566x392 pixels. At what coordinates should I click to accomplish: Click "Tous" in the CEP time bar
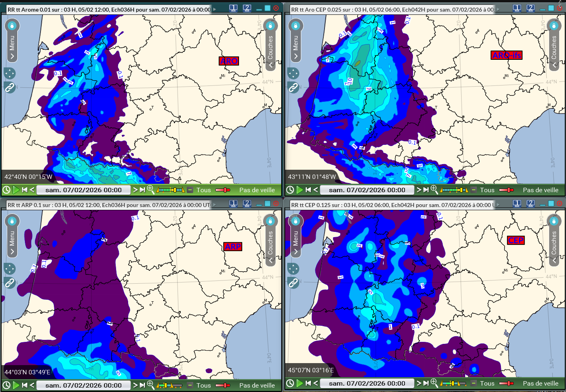487,383
